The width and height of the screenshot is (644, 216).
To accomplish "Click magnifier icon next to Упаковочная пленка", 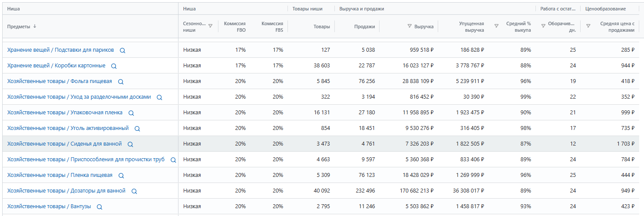I will 131,113.
